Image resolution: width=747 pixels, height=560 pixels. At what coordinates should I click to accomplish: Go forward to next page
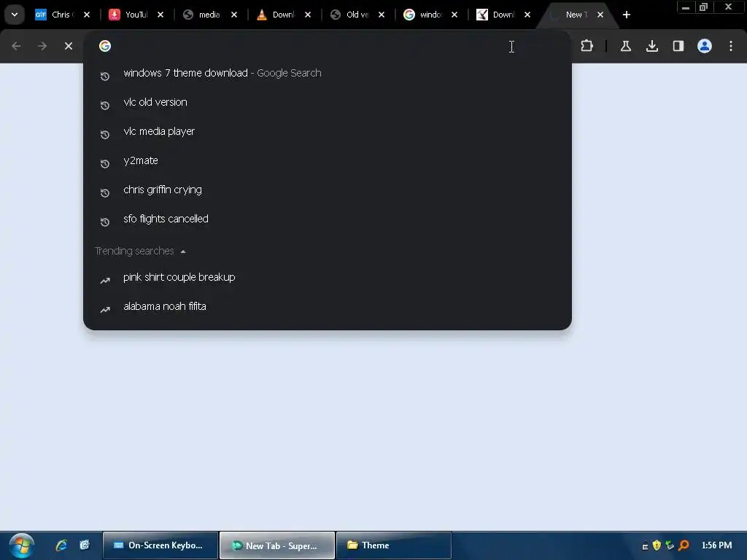pos(42,46)
